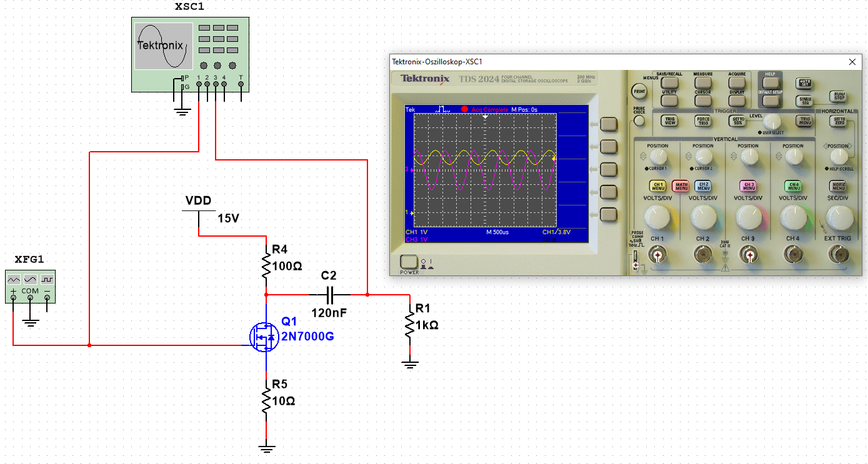Select the ground symbol below R5

[267, 447]
